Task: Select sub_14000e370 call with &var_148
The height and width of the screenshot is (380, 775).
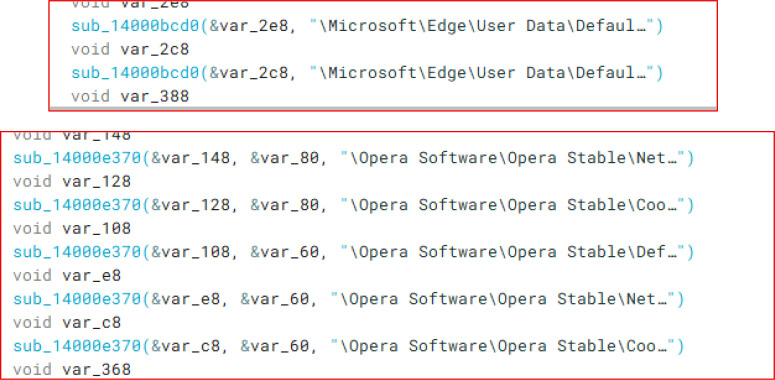Action: click(353, 158)
